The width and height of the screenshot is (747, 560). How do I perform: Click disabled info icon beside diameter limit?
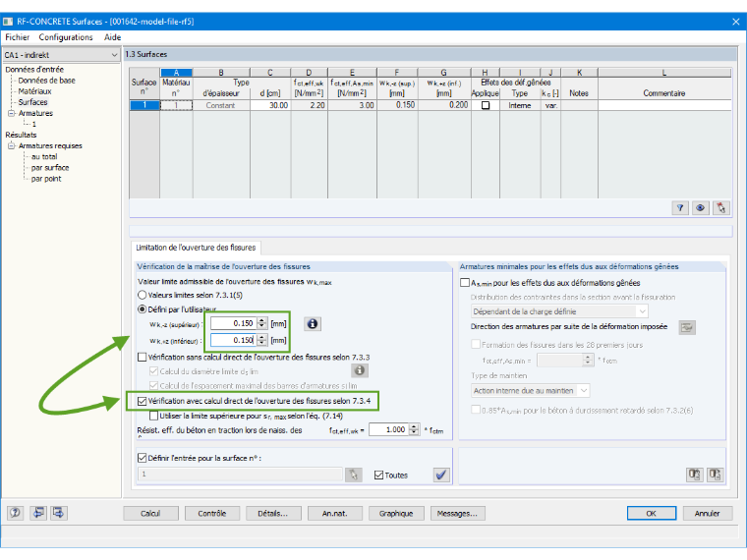(360, 370)
